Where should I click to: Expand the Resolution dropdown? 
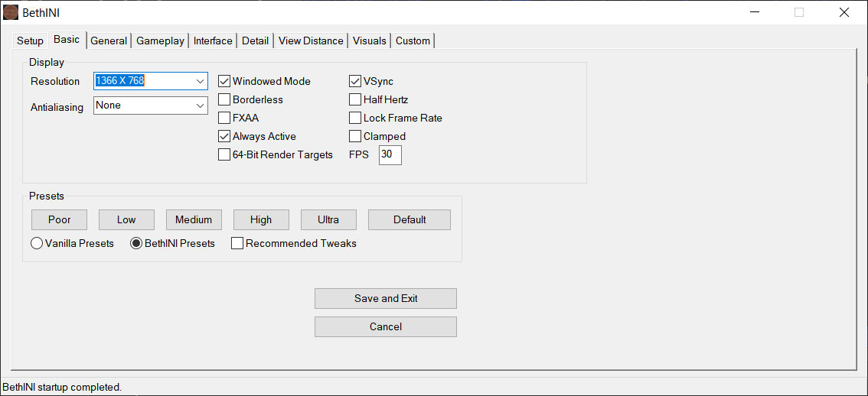[x=201, y=81]
